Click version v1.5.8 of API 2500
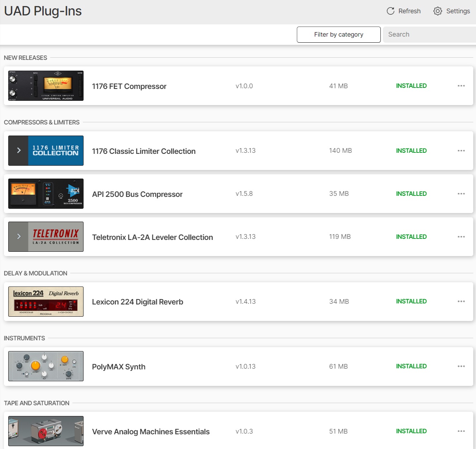 click(244, 194)
